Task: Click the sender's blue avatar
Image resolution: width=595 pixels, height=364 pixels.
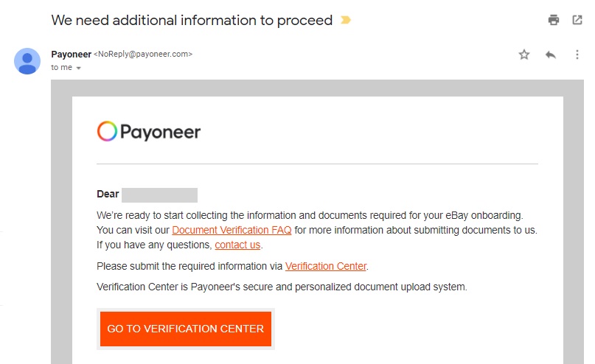Action: click(x=27, y=61)
